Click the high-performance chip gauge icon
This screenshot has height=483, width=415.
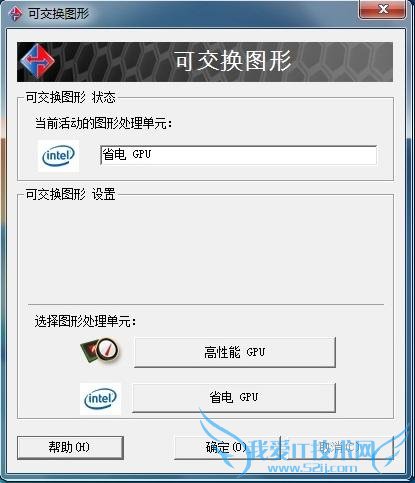(x=100, y=351)
